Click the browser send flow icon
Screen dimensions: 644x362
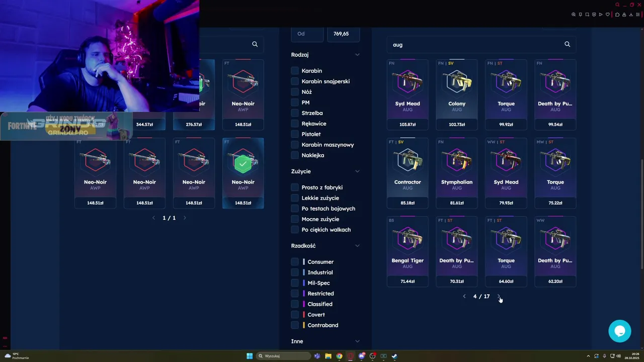click(601, 15)
